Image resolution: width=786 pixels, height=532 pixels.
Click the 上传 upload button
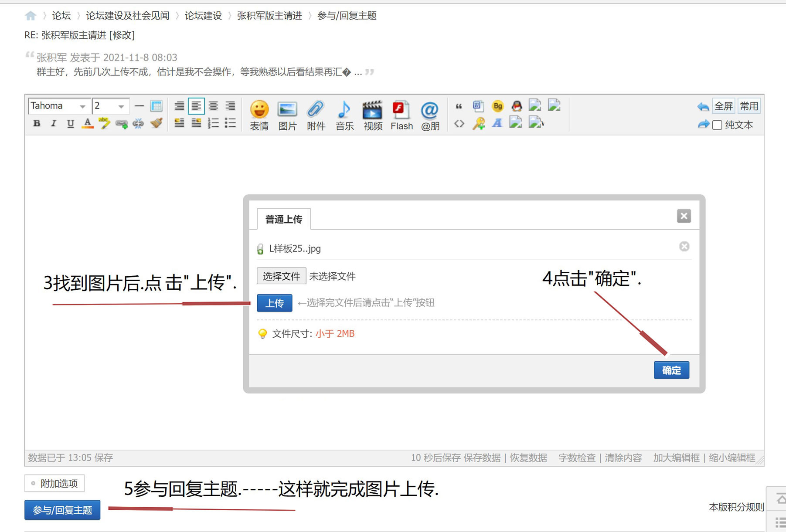274,303
